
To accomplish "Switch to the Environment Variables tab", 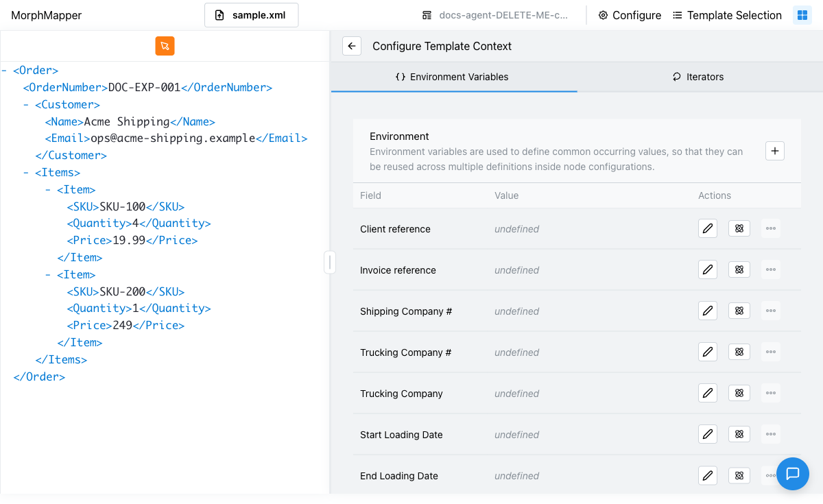I will 453,77.
